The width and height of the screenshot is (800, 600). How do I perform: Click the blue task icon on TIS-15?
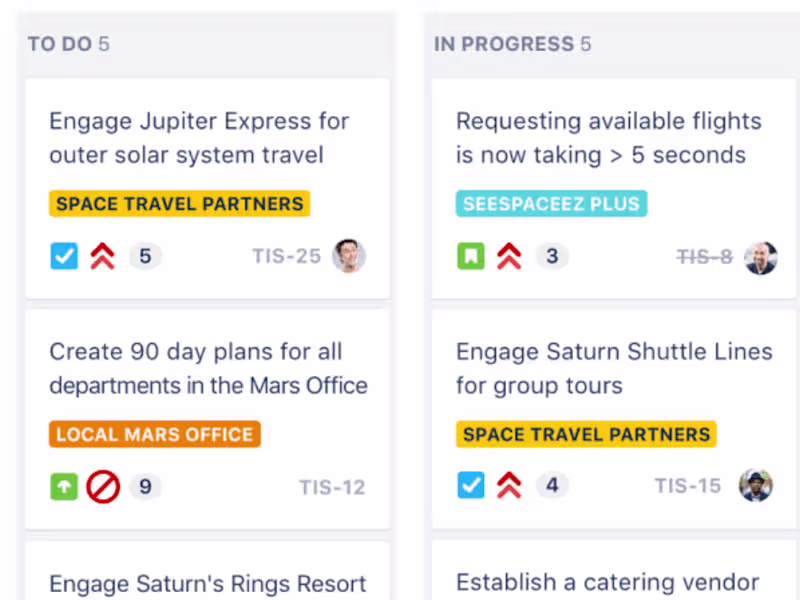click(470, 486)
